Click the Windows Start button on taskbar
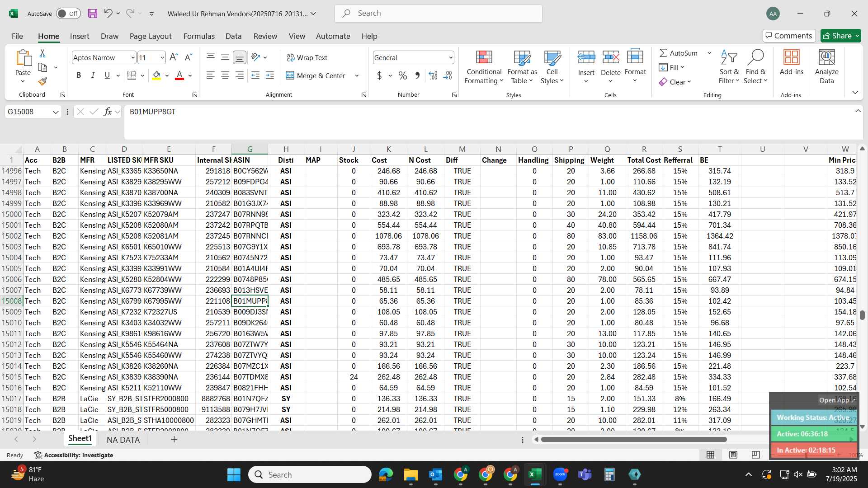 click(234, 474)
